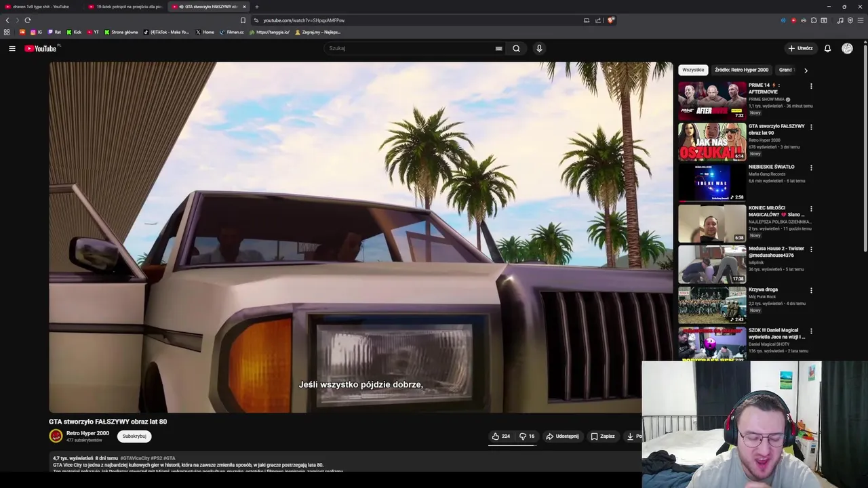Open options menu for Krzywa droga
Screen dimensions: 868x488
coord(811,290)
